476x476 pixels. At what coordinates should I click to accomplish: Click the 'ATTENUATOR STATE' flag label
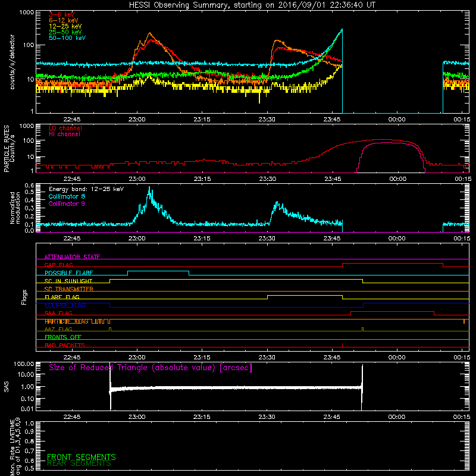[x=72, y=257]
